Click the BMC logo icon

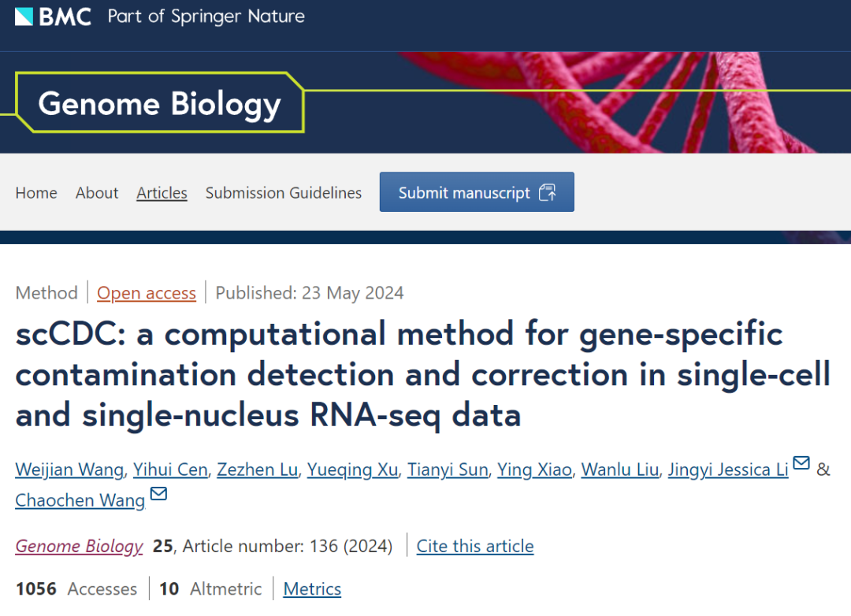[x=24, y=16]
